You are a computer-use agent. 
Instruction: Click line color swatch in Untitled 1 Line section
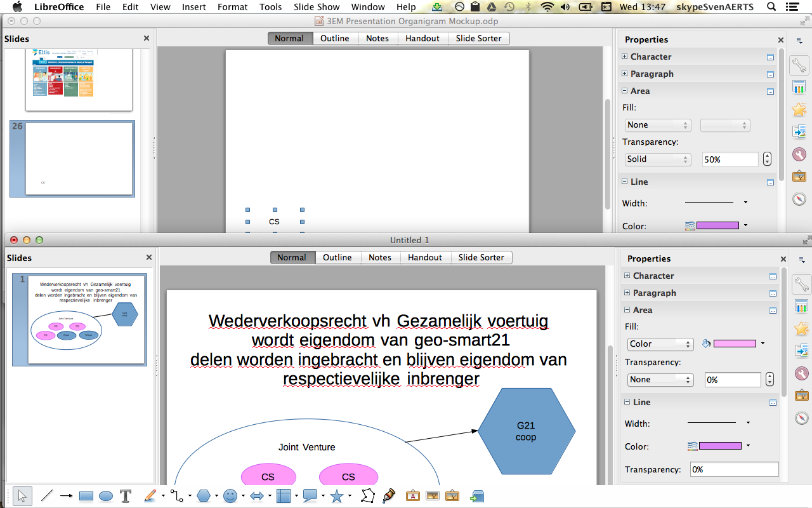(720, 446)
